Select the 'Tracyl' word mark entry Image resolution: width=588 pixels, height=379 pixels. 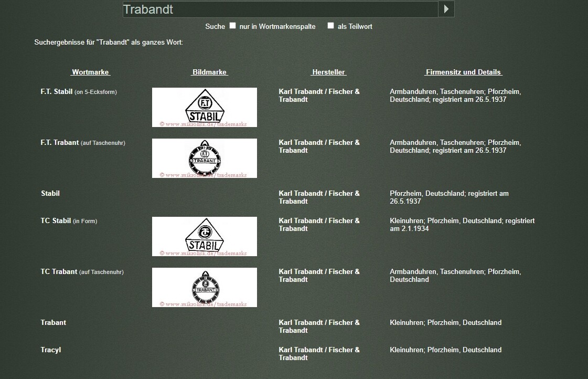click(51, 350)
